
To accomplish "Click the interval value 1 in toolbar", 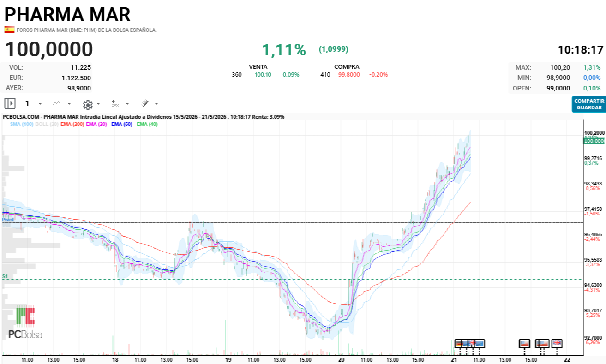I will [x=27, y=103].
